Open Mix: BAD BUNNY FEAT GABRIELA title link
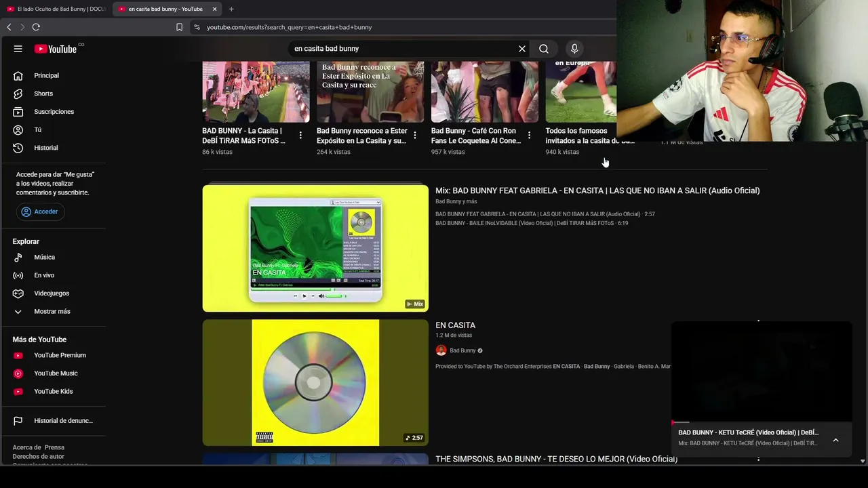868x488 pixels. tap(597, 190)
